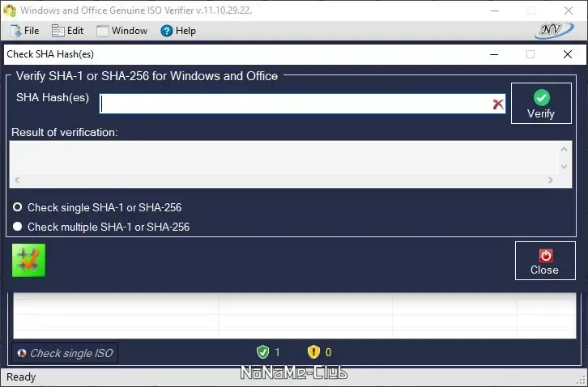Open the Edit menu
Image resolution: width=588 pixels, height=387 pixels.
(x=67, y=31)
